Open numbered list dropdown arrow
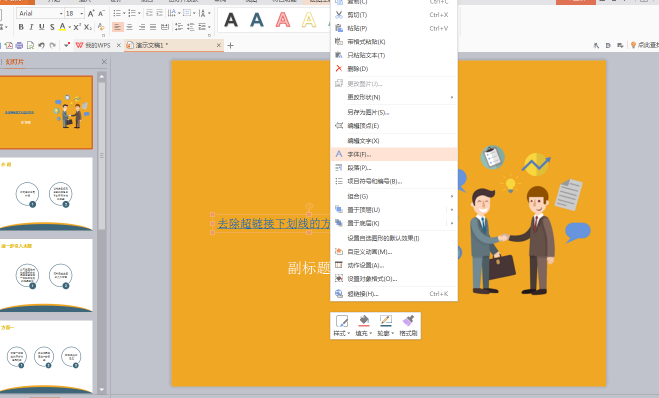 click(x=140, y=13)
